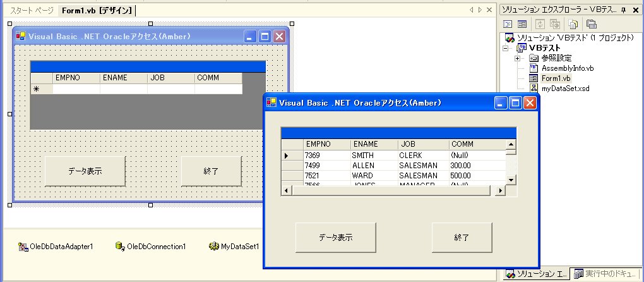Switch to the スタート ページ tab
The image size is (644, 282).
tap(32, 11)
